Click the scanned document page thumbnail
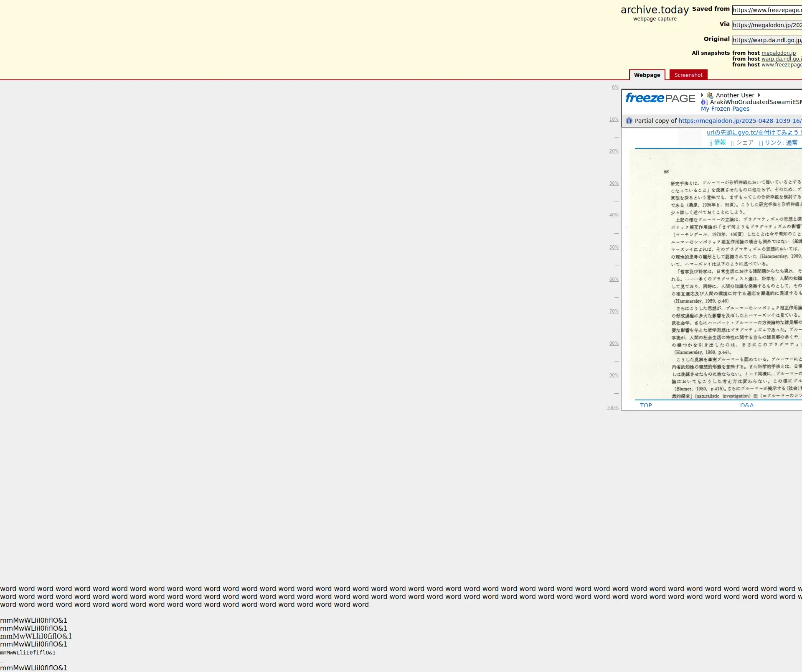802x672 pixels. 716,274
